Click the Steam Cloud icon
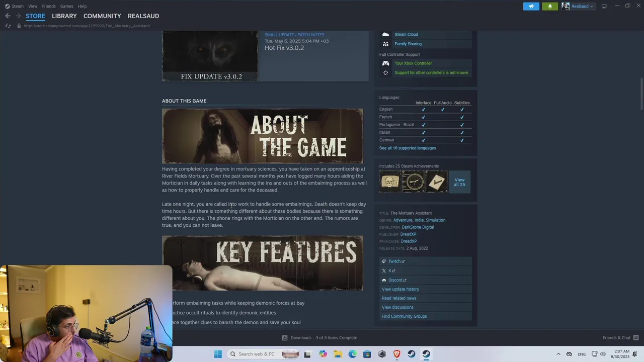This screenshot has height=362, width=644. [x=385, y=34]
